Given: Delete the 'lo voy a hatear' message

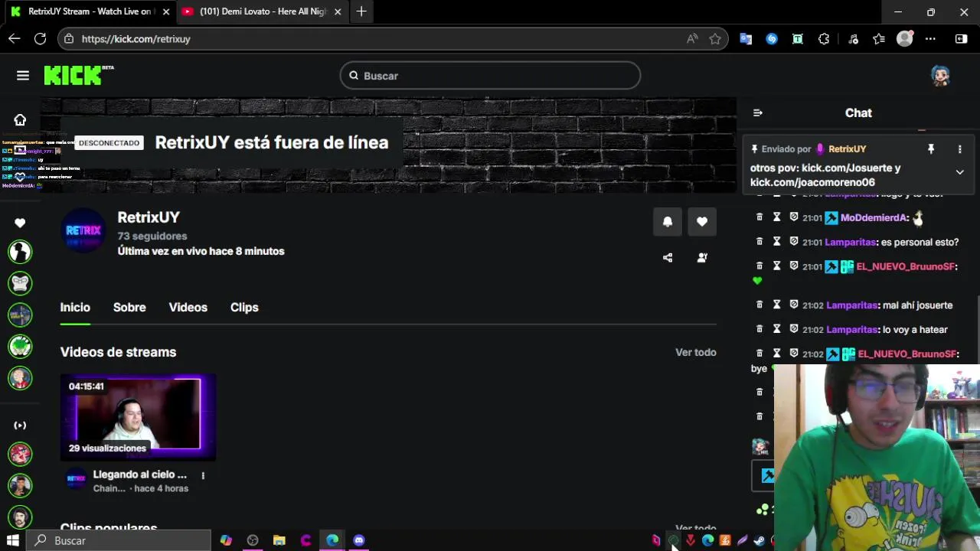Looking at the screenshot, I should (759, 329).
